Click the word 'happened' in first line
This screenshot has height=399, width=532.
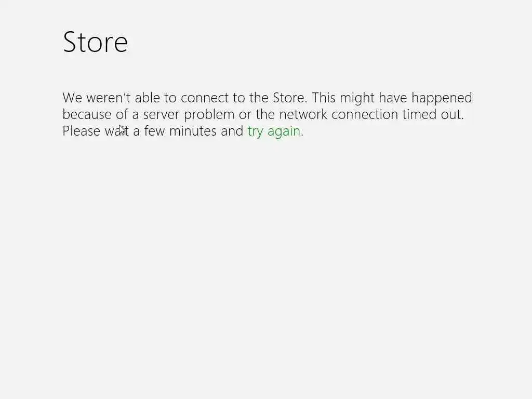point(442,99)
